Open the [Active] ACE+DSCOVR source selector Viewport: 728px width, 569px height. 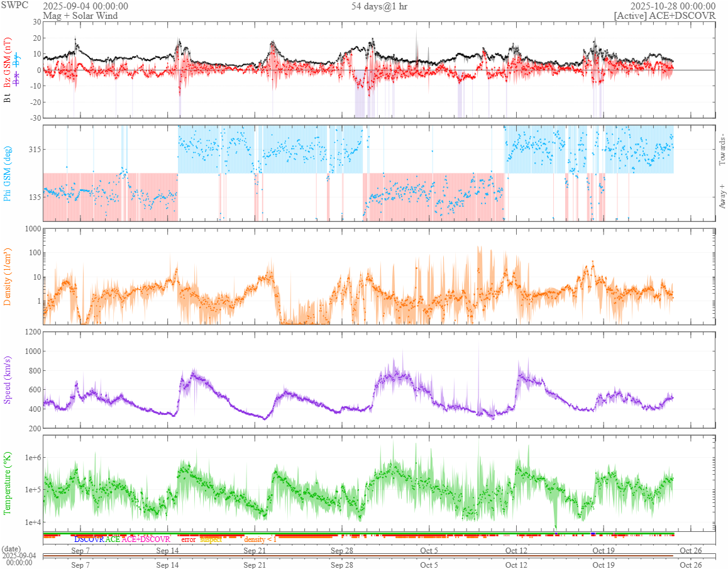(665, 15)
